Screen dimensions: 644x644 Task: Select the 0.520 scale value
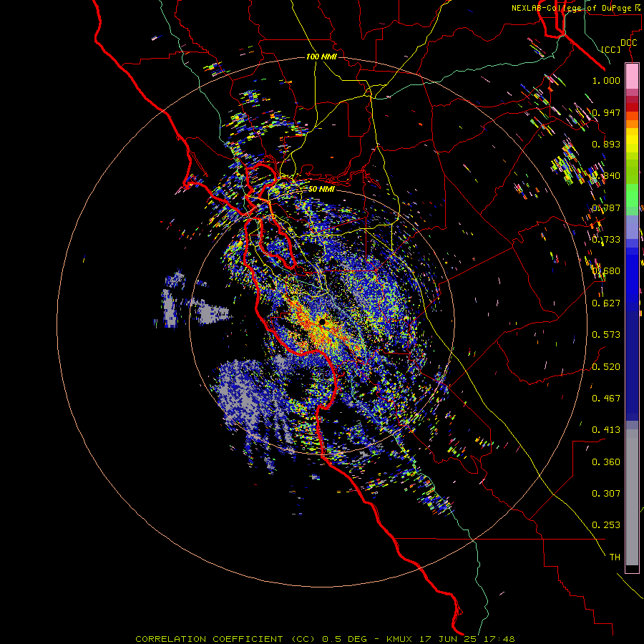(606, 367)
